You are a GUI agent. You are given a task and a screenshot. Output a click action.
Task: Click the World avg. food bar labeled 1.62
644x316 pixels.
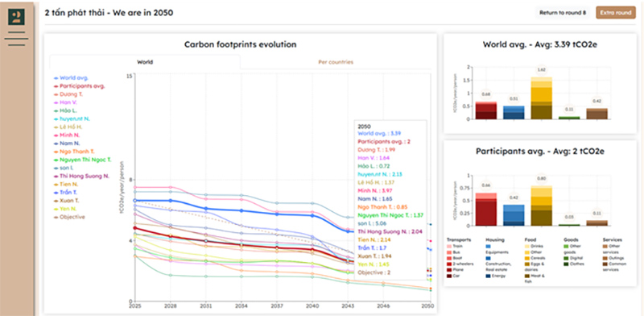coord(541,98)
